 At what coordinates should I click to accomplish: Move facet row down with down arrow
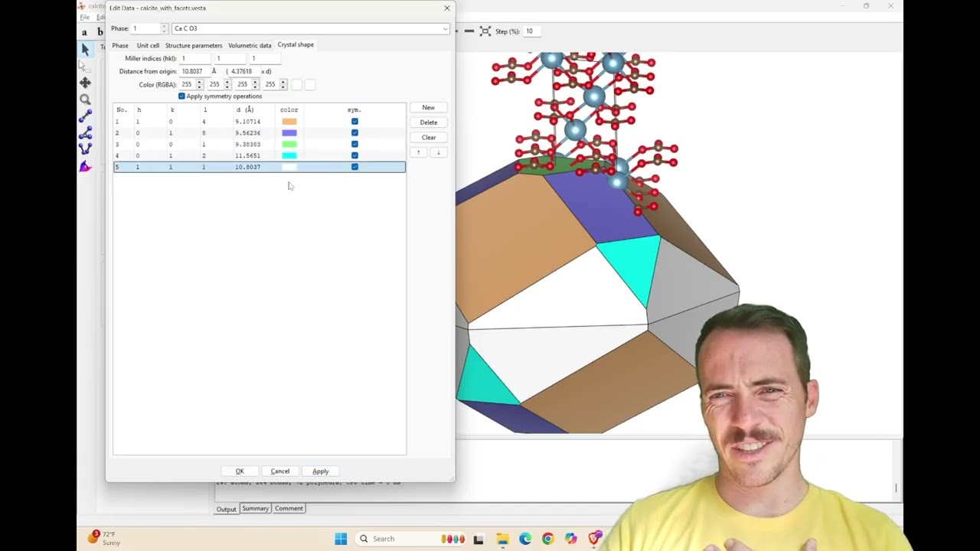tap(438, 152)
